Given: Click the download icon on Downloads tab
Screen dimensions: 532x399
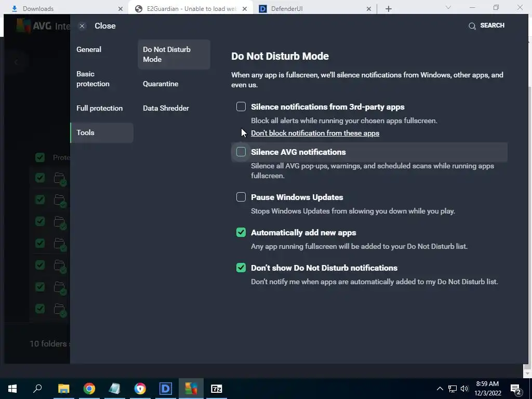Looking at the screenshot, I should [x=14, y=9].
